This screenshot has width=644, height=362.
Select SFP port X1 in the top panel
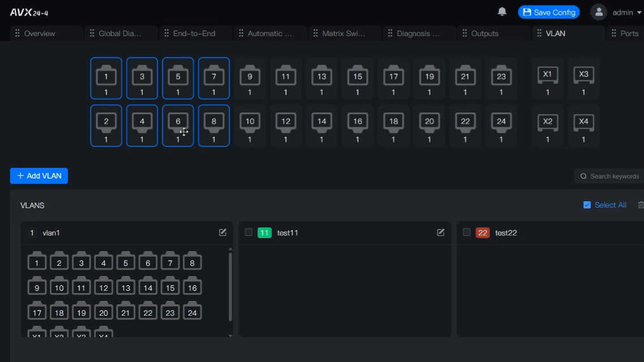coord(547,78)
